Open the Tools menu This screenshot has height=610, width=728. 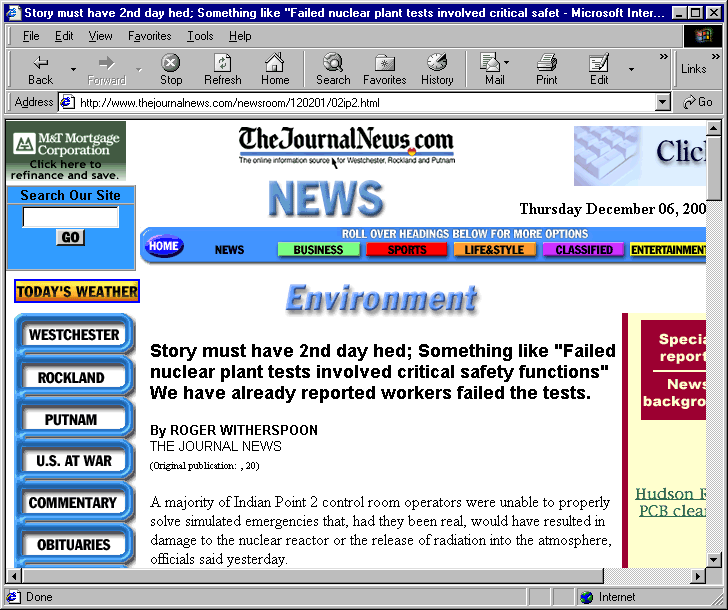[x=200, y=36]
